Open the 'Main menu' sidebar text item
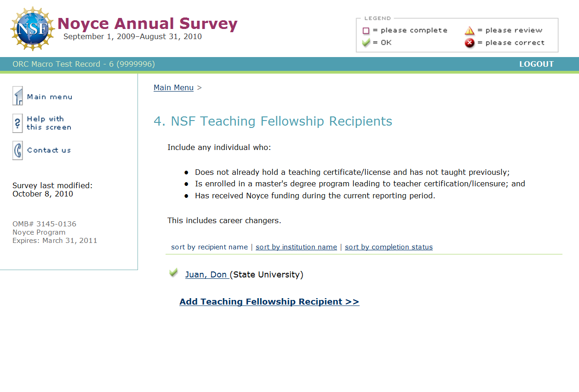 tap(50, 97)
